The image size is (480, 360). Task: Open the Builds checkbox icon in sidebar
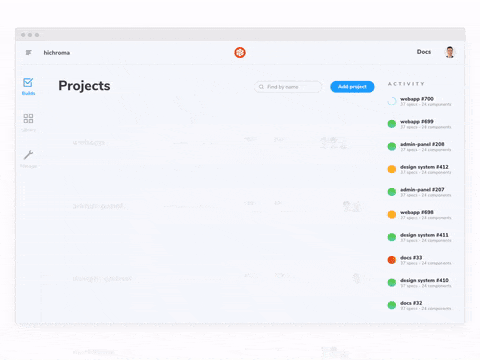tap(28, 82)
